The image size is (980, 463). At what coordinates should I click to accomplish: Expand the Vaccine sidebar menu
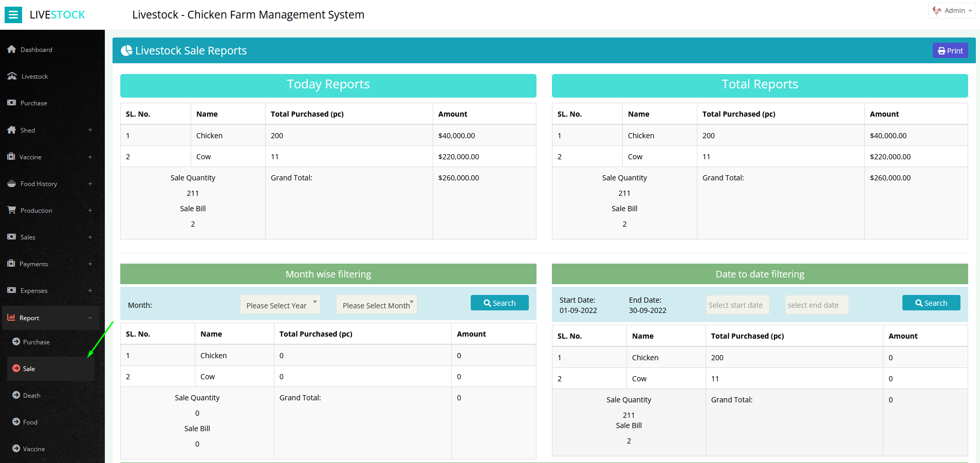(x=90, y=157)
